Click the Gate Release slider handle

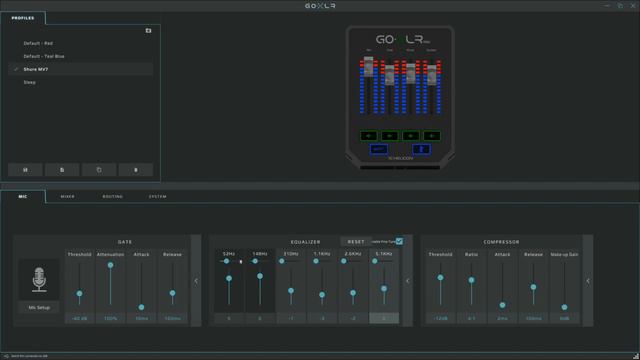coord(172,293)
